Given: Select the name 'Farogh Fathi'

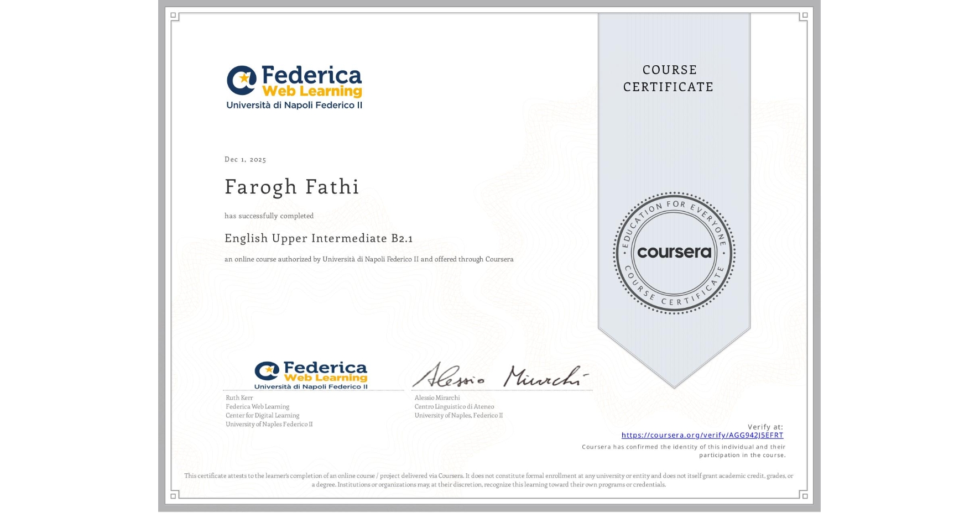Looking at the screenshot, I should pos(292,187).
